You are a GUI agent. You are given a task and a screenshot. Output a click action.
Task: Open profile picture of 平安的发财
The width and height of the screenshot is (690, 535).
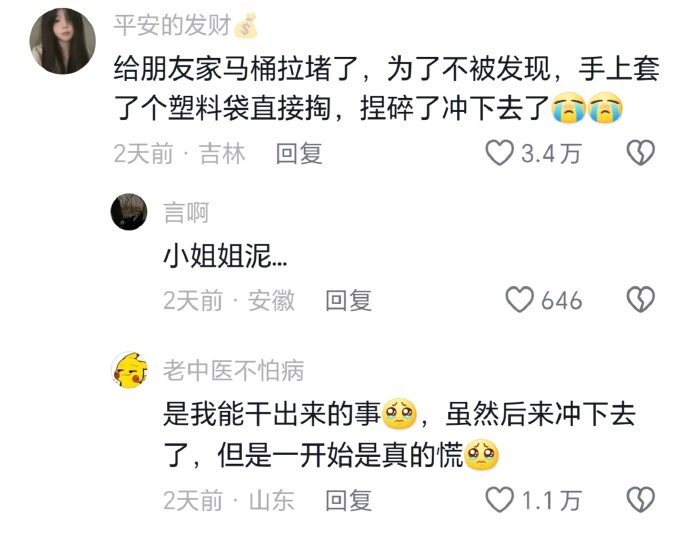[62, 41]
